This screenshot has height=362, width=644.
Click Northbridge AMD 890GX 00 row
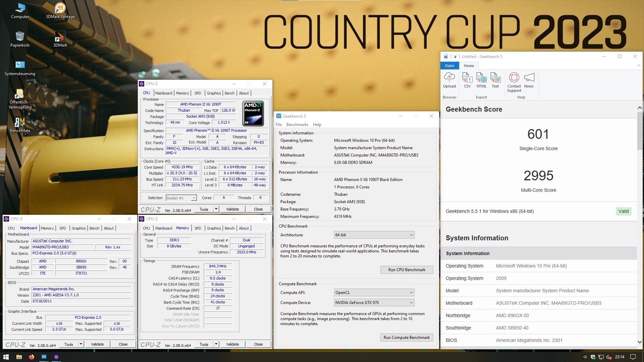[x=539, y=315]
